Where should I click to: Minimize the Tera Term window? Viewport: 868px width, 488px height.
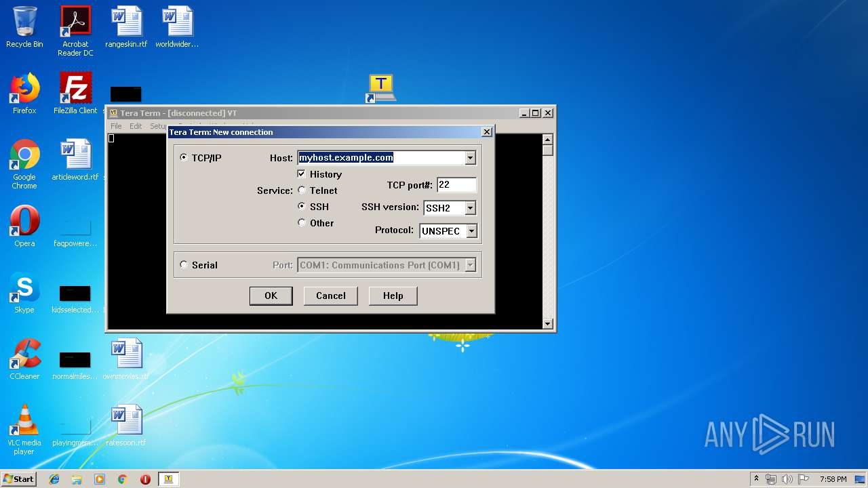(x=525, y=113)
